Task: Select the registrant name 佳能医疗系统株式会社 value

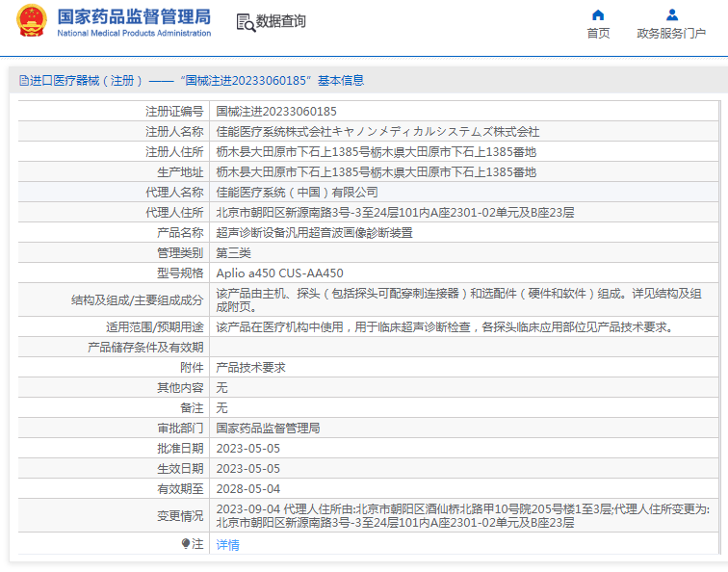Action: 377,132
